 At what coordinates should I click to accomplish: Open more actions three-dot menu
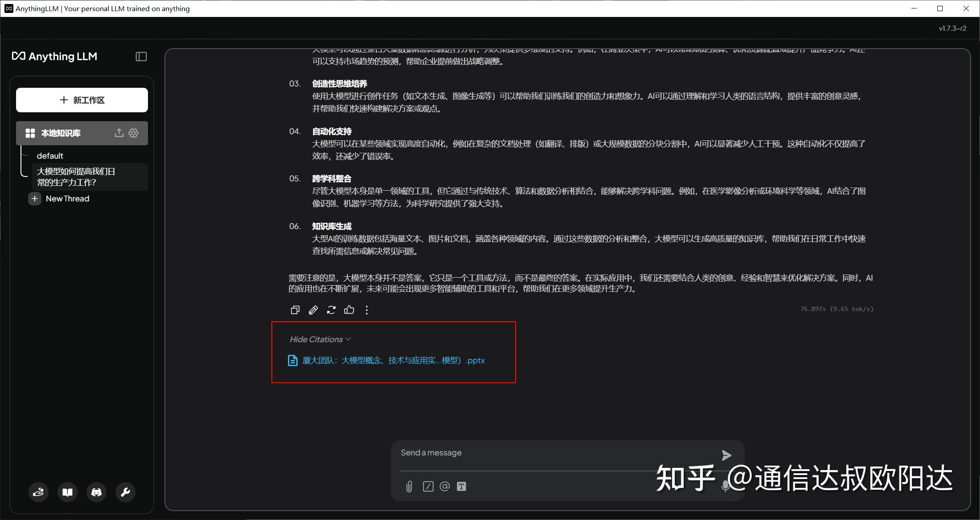[367, 310]
